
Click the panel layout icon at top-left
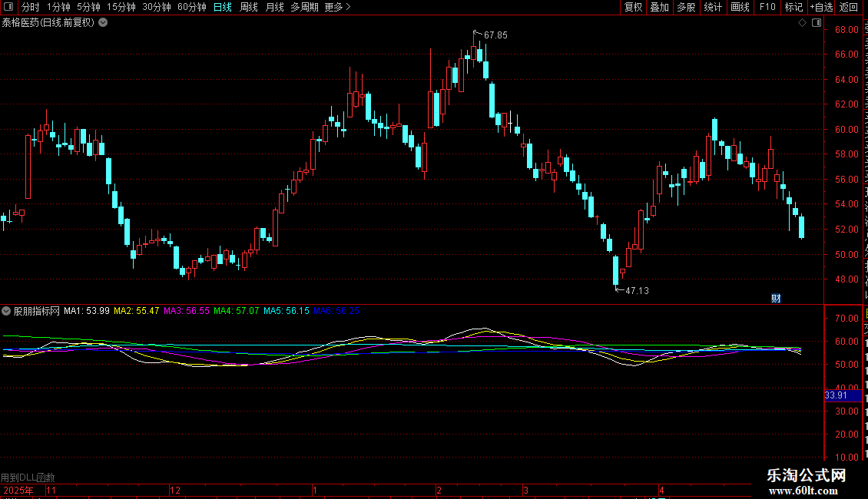coord(8,7)
